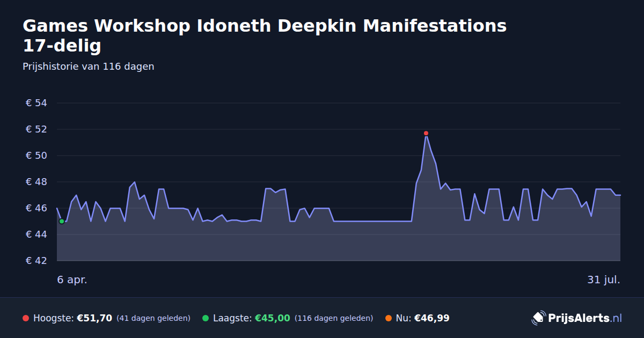Screen dimensions: 644x338
Task: Click the PrijsAlerts logo icon
Action: (538, 318)
